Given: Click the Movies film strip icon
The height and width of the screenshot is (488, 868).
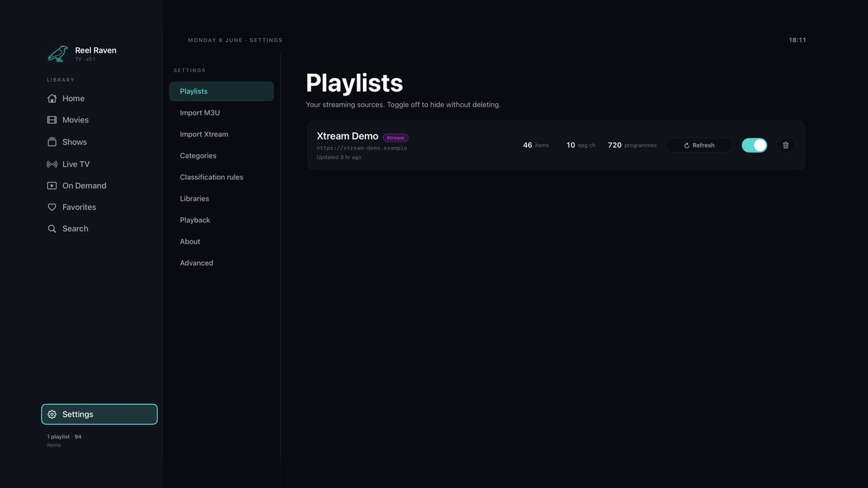Looking at the screenshot, I should [x=52, y=120].
